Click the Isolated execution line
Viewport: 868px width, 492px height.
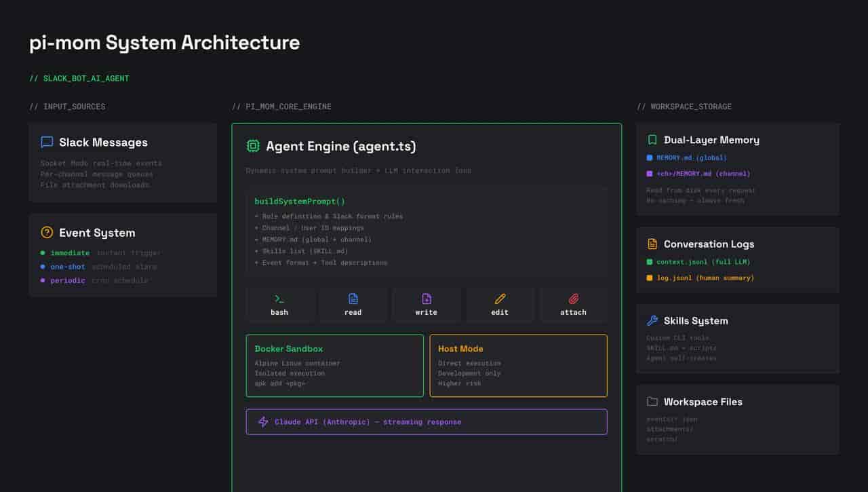click(x=290, y=373)
